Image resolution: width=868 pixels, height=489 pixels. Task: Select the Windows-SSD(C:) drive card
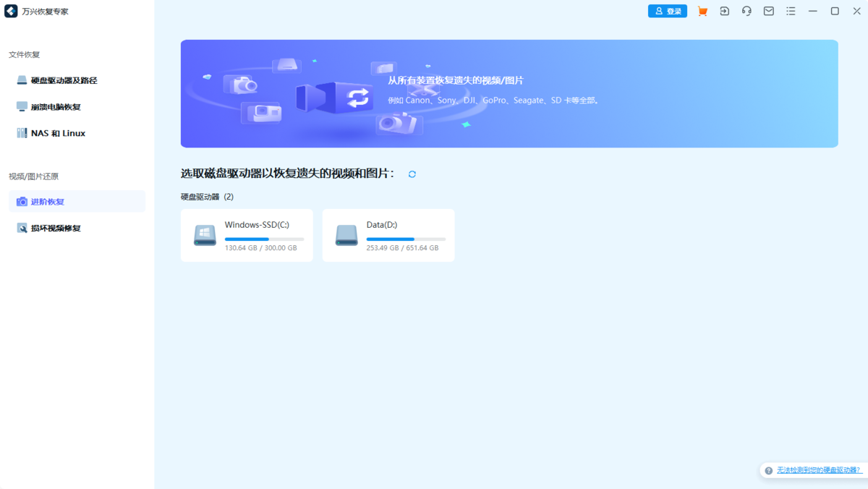pyautogui.click(x=246, y=235)
